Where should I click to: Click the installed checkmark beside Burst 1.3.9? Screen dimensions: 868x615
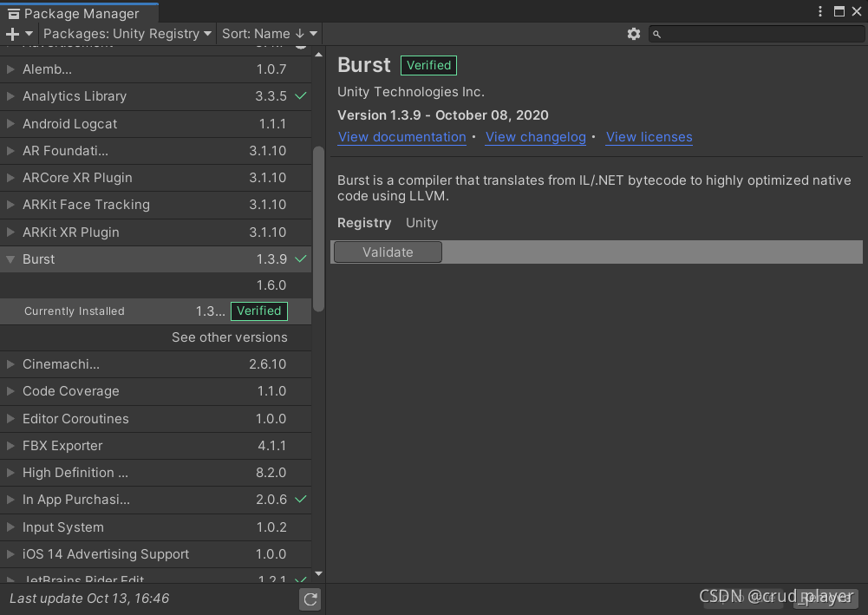[301, 258]
